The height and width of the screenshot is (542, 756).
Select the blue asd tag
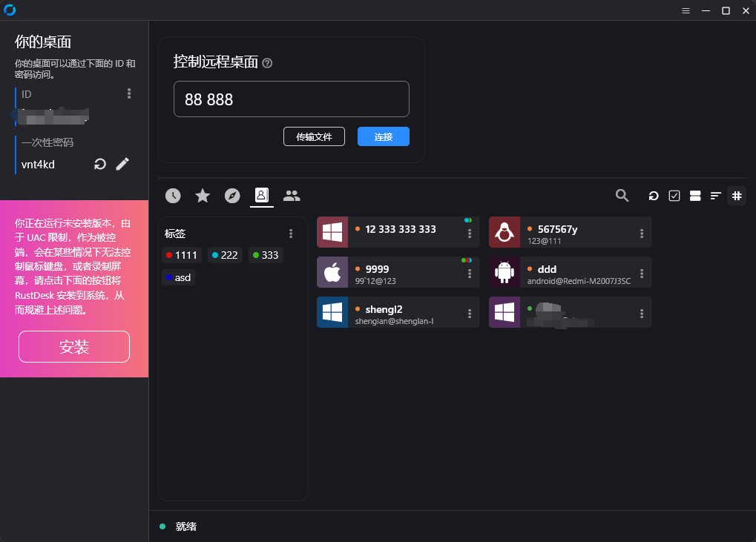coord(179,277)
